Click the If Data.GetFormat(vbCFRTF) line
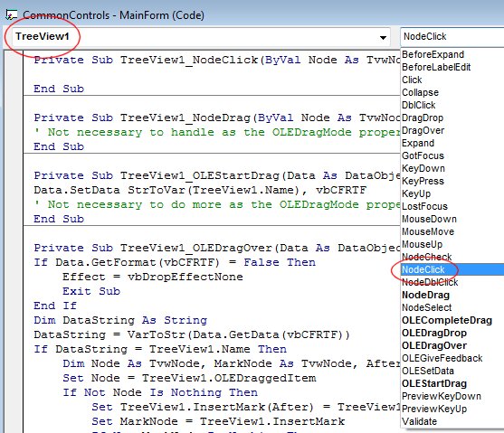504x433 pixels. (175, 262)
